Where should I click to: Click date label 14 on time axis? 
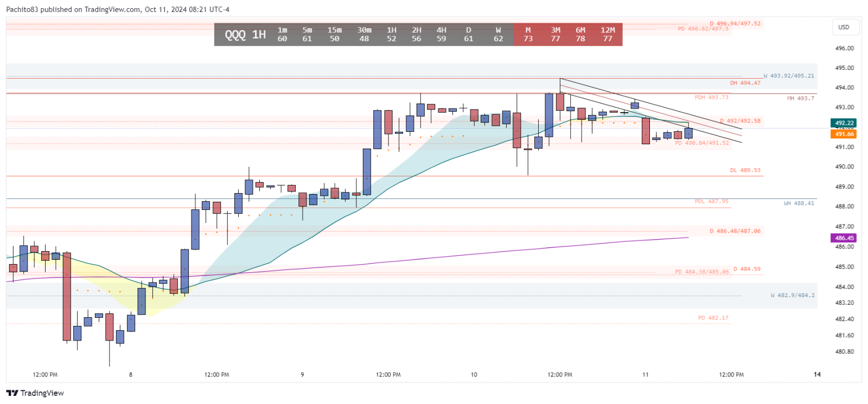(x=817, y=375)
